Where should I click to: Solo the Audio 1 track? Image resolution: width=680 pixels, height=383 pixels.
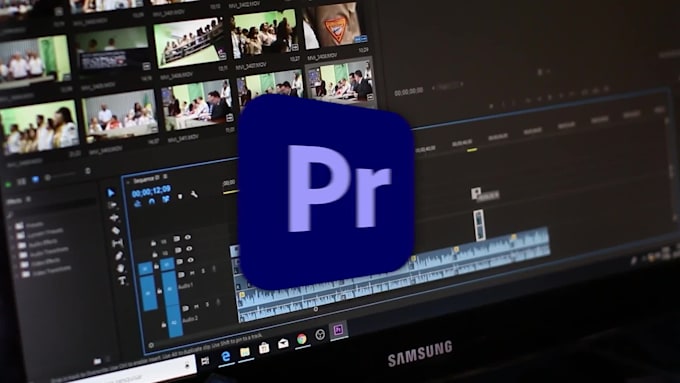click(203, 271)
